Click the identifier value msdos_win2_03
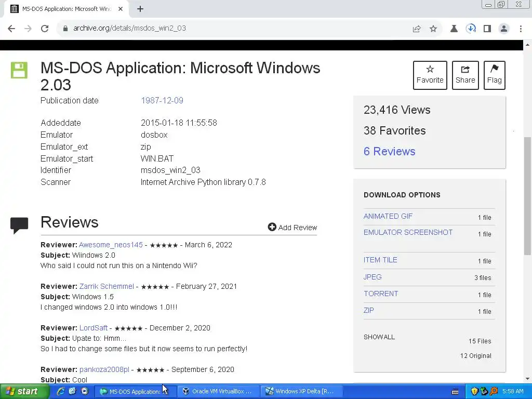This screenshot has width=532, height=399. pos(170,170)
